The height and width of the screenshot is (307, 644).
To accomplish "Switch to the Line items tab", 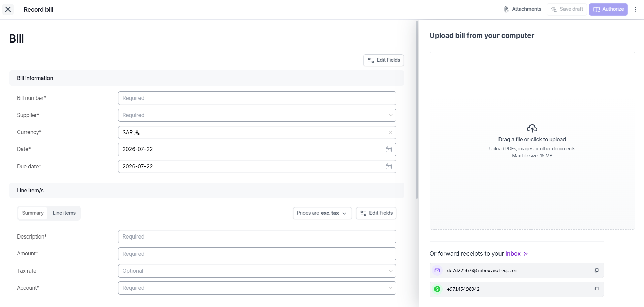I will (64, 213).
